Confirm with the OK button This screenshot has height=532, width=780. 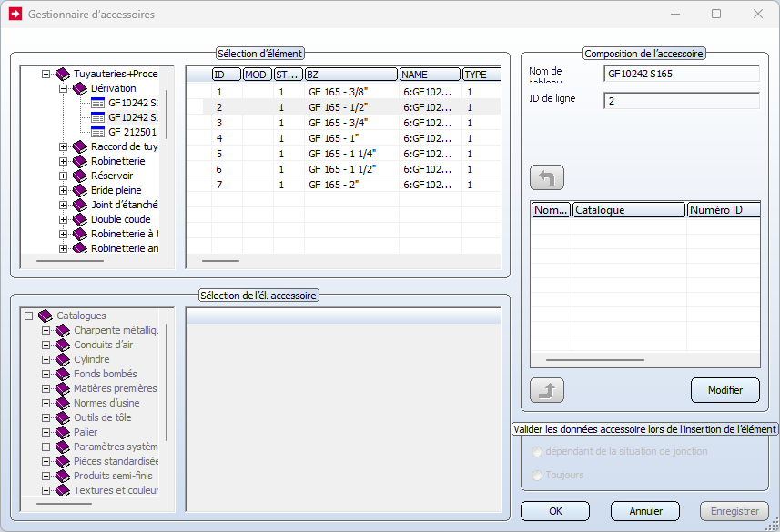coord(555,511)
